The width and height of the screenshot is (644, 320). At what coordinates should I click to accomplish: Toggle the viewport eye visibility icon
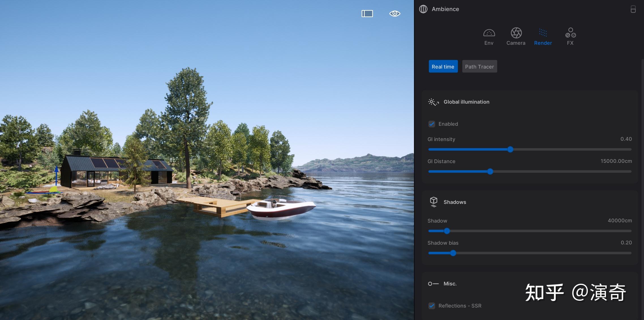[x=394, y=14]
